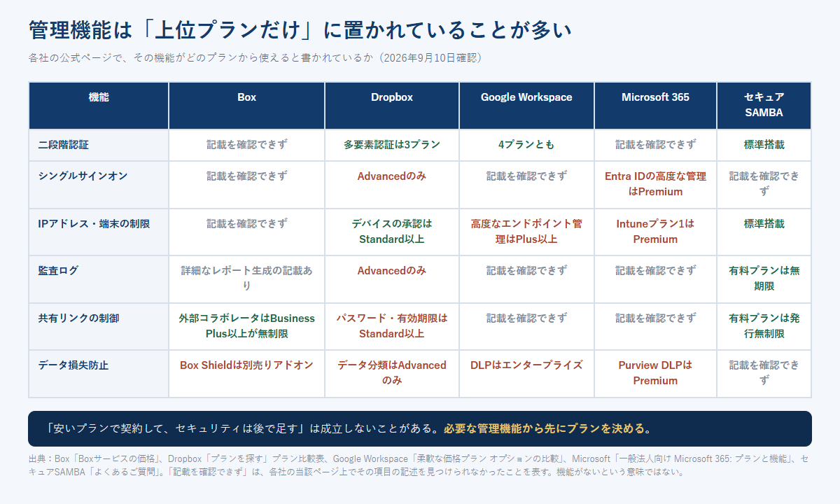The width and height of the screenshot is (840, 504).
Task: Click 記載を確認できず in 二段階認証 Box cell
Action: coord(246,145)
